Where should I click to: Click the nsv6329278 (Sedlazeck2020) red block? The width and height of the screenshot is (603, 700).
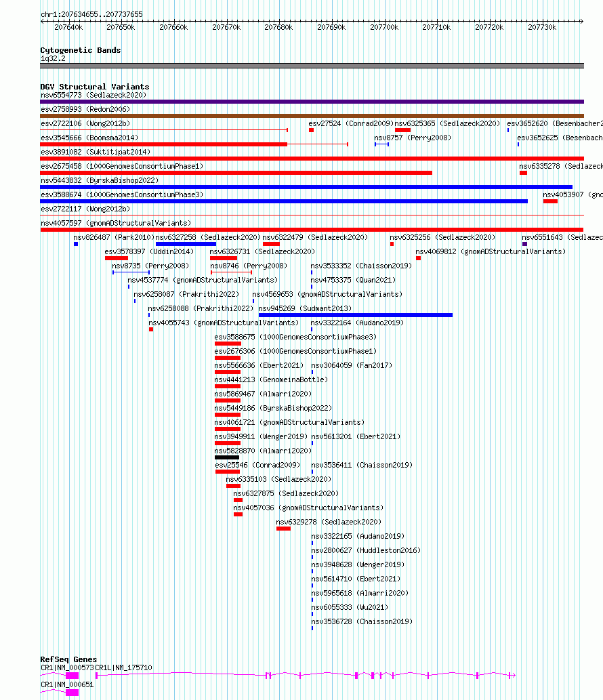(283, 529)
